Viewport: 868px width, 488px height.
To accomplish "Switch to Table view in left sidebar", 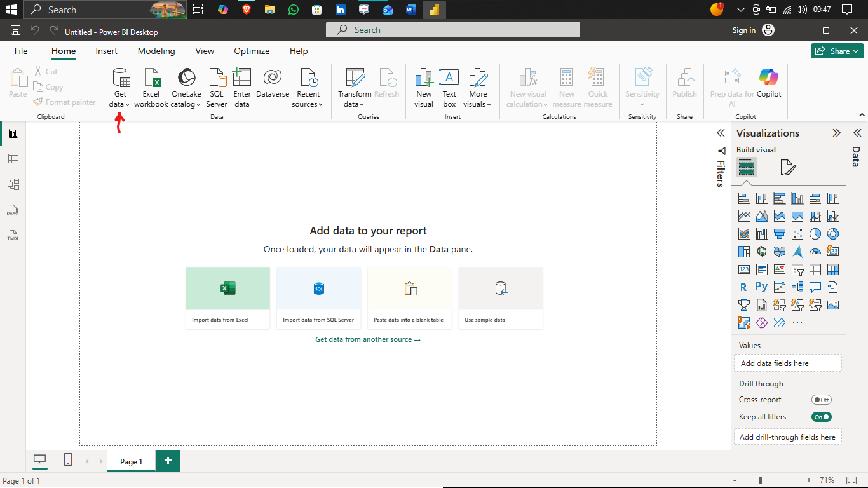I will (x=13, y=159).
